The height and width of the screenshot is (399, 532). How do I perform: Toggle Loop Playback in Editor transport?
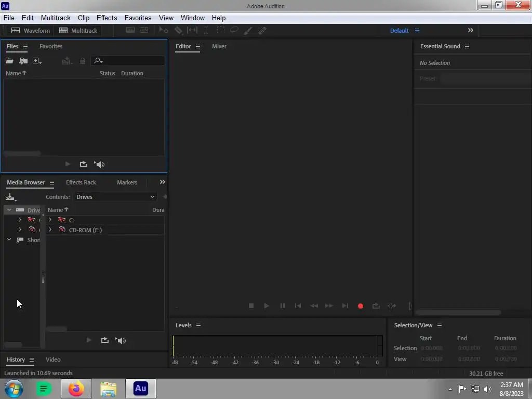click(376, 305)
